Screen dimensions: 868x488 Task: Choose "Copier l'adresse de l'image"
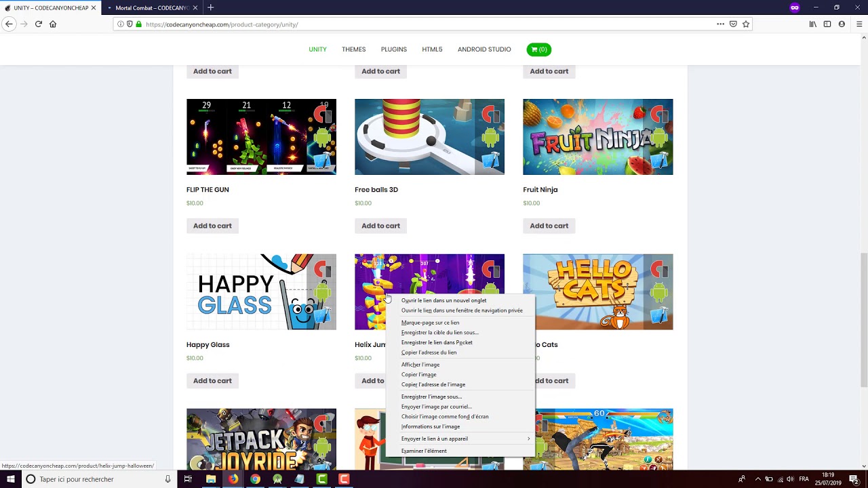pos(460,384)
